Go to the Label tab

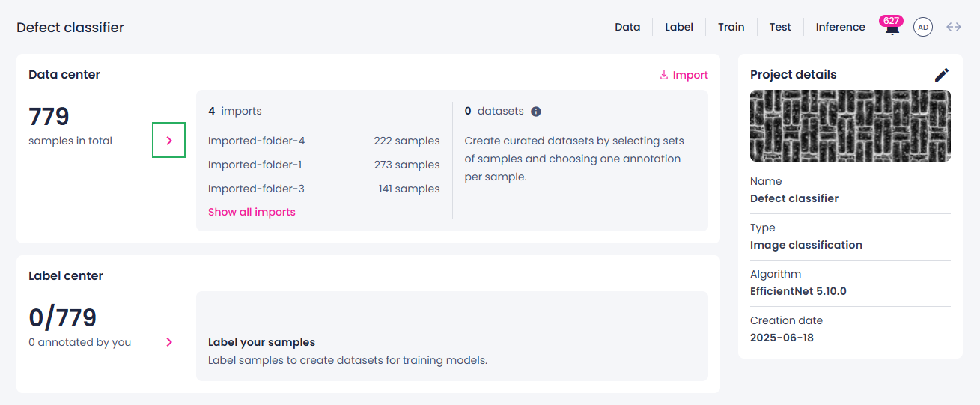tap(679, 27)
